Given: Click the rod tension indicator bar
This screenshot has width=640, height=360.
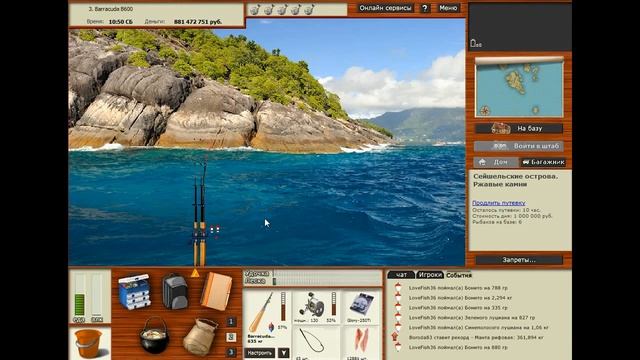Looking at the screenshot, I should [327, 273].
